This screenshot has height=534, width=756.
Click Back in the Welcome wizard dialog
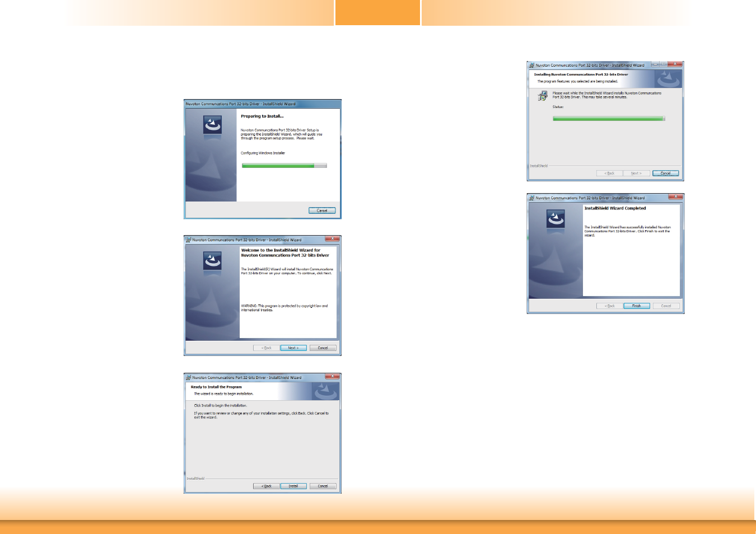266,348
